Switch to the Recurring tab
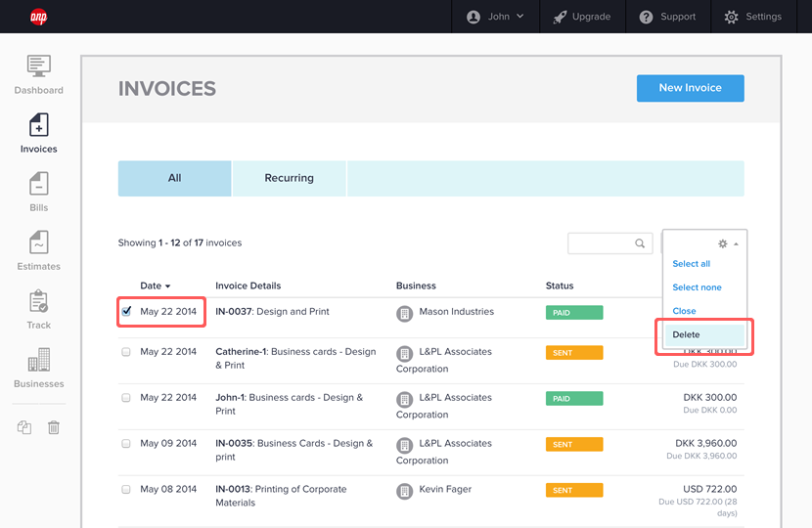The image size is (812, 528). click(x=289, y=178)
